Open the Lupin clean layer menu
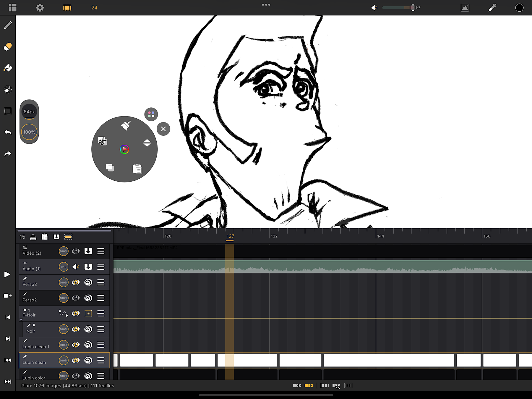Image resolution: width=532 pixels, height=399 pixels. point(101,360)
